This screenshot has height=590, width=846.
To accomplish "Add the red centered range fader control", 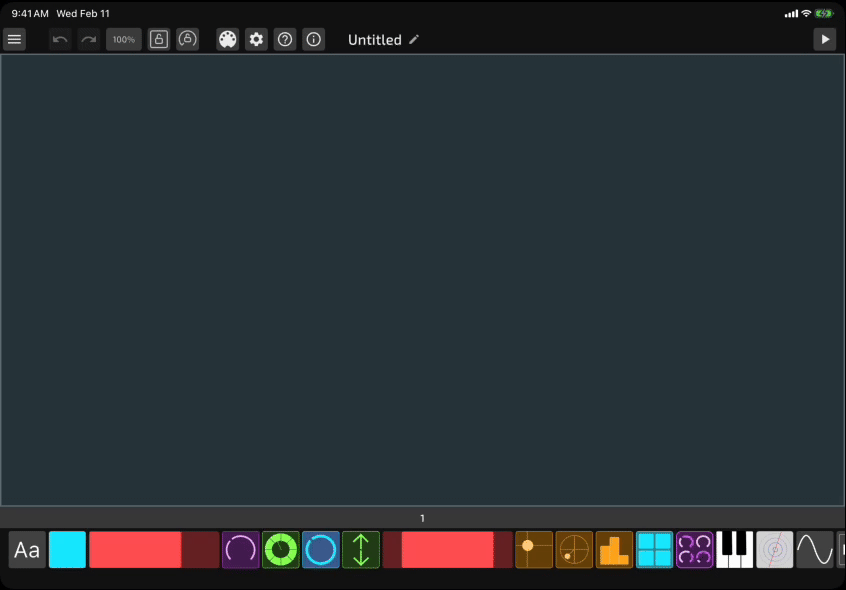I will click(x=448, y=550).
